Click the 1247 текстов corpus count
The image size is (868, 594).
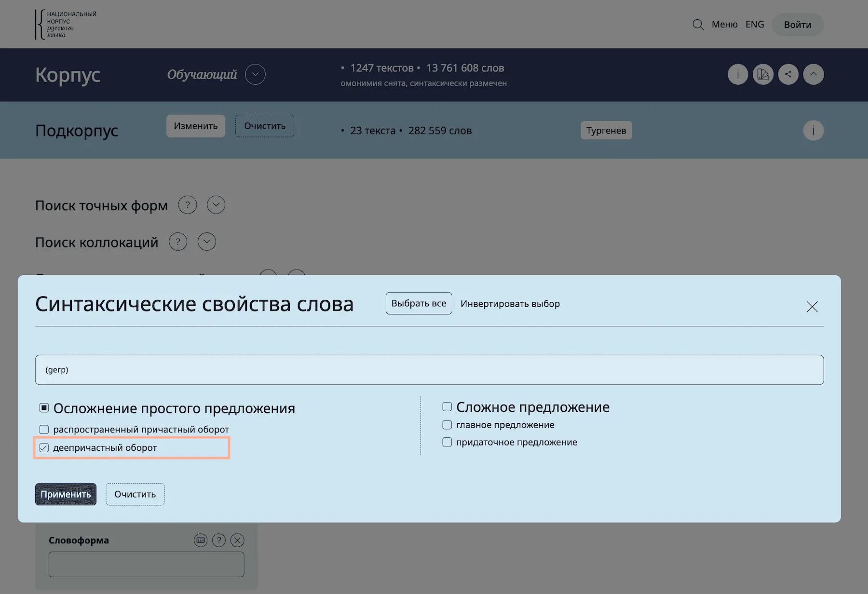point(381,68)
